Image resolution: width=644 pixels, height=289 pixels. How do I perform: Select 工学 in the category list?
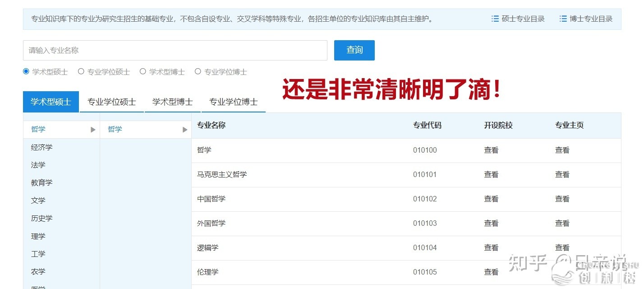tap(38, 254)
